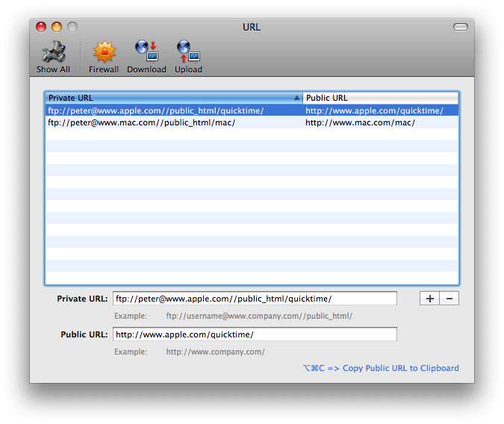The height and width of the screenshot is (424, 504).
Task: Open the Show All preferences icon
Action: tap(53, 57)
